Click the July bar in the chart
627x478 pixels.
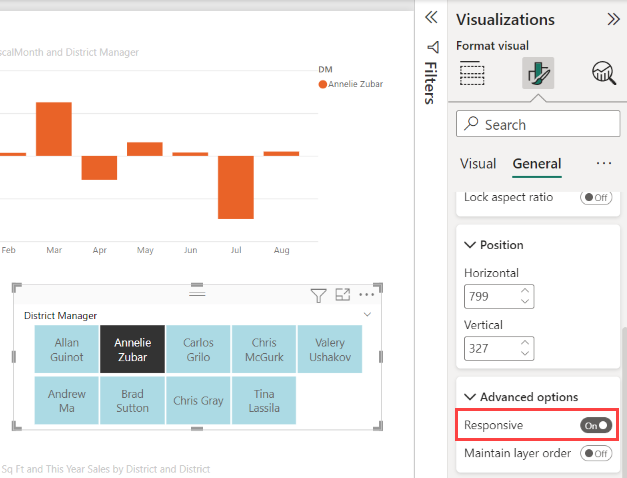tap(236, 187)
